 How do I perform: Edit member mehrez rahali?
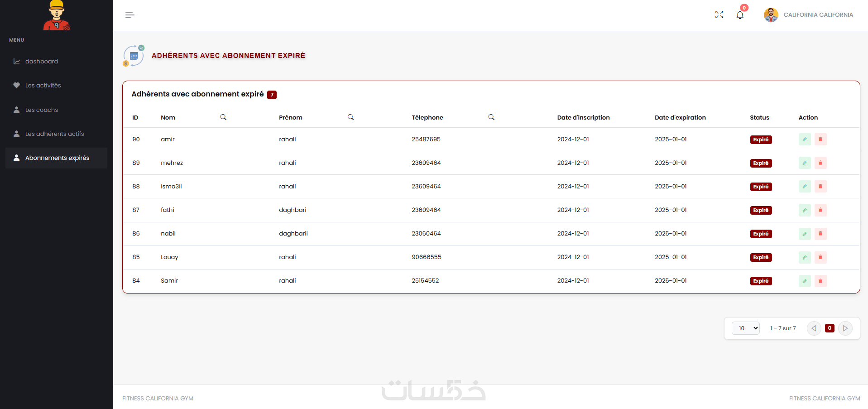coord(805,163)
